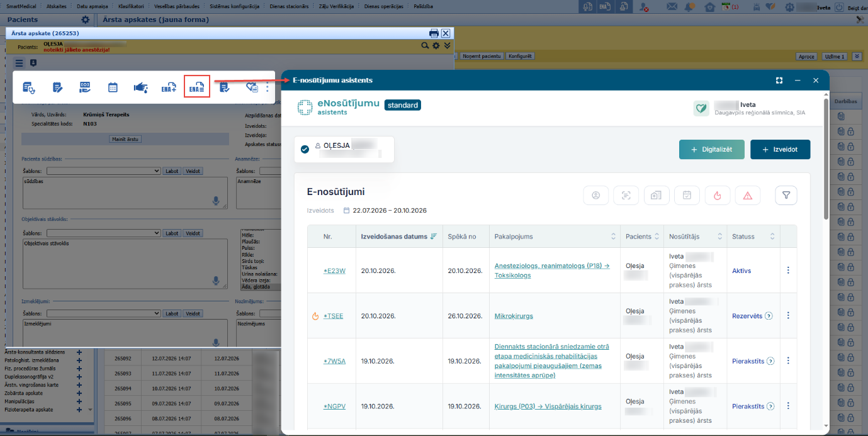Click the pointing hand with drop icon
The image size is (868, 436).
[140, 87]
